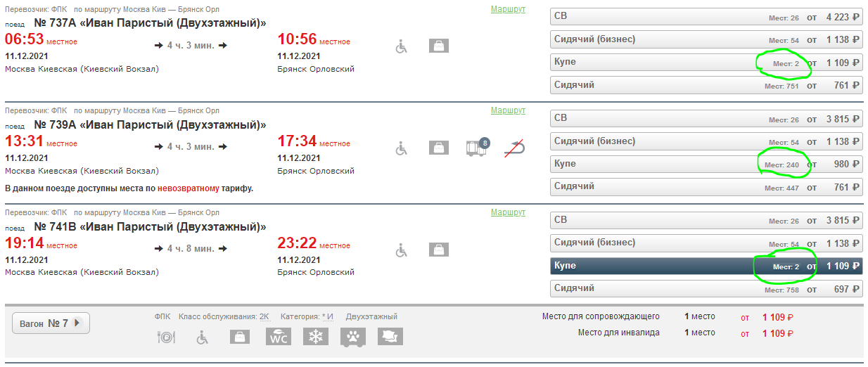This screenshot has height=367, width=868.
Task: Click the luggage compartment icon with badge 8
Action: pos(477,148)
